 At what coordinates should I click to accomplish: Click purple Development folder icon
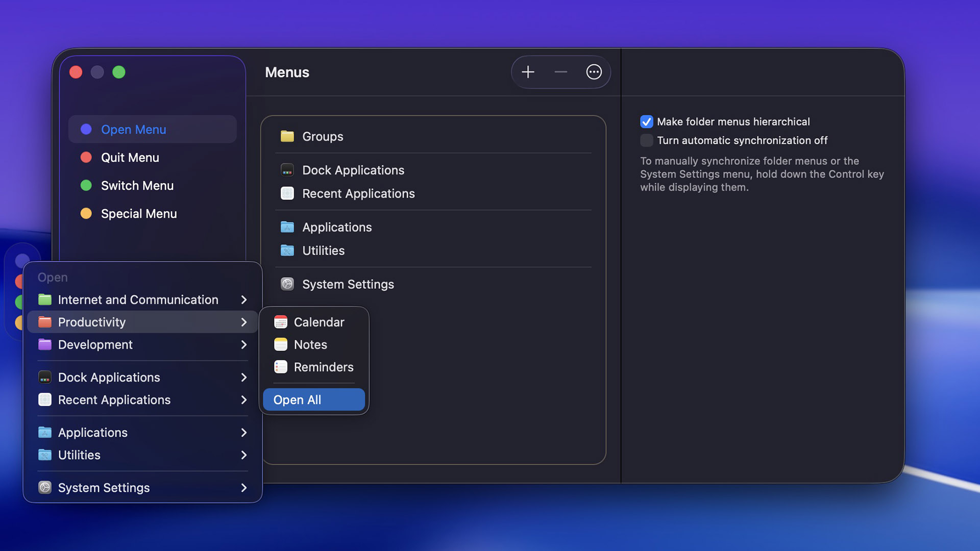pos(45,344)
